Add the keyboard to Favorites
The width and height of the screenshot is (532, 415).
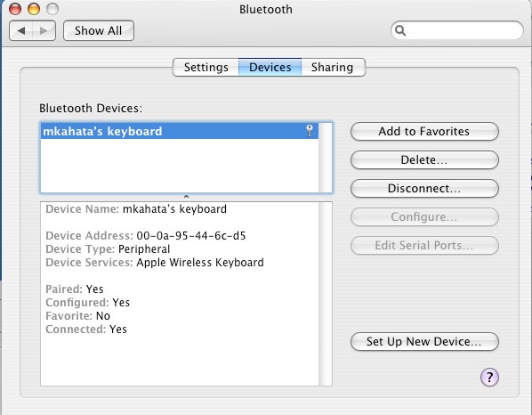click(424, 132)
